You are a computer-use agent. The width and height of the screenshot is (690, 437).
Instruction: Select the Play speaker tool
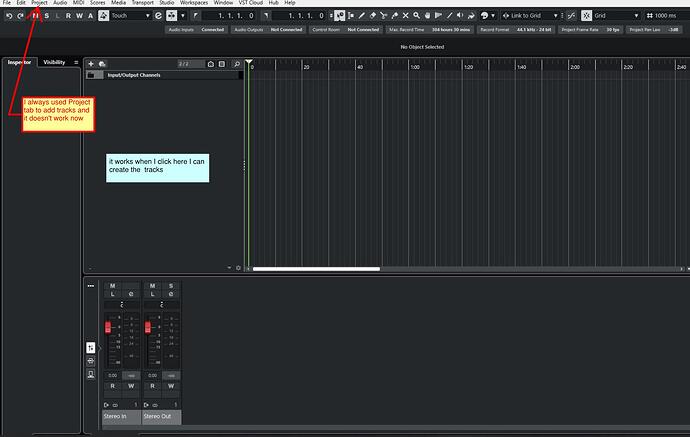pos(460,16)
